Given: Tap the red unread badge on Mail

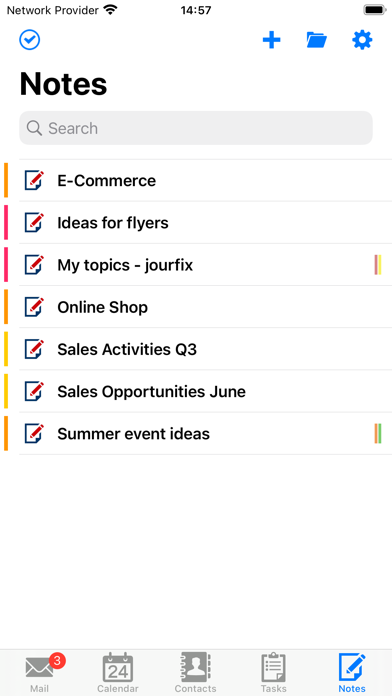Looking at the screenshot, I should point(57,661).
